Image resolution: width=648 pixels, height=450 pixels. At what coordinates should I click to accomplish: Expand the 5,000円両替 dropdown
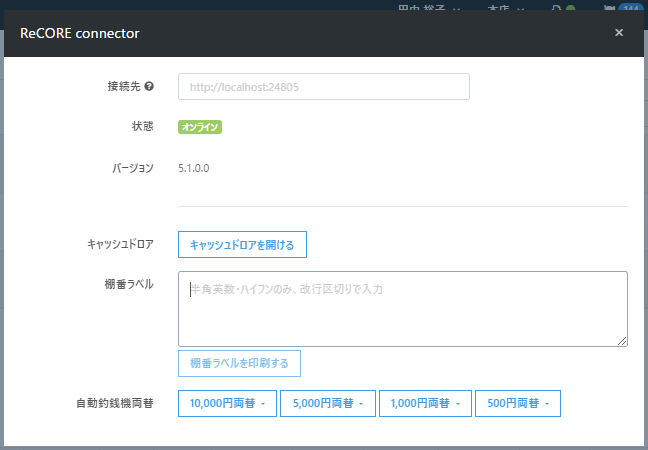328,403
